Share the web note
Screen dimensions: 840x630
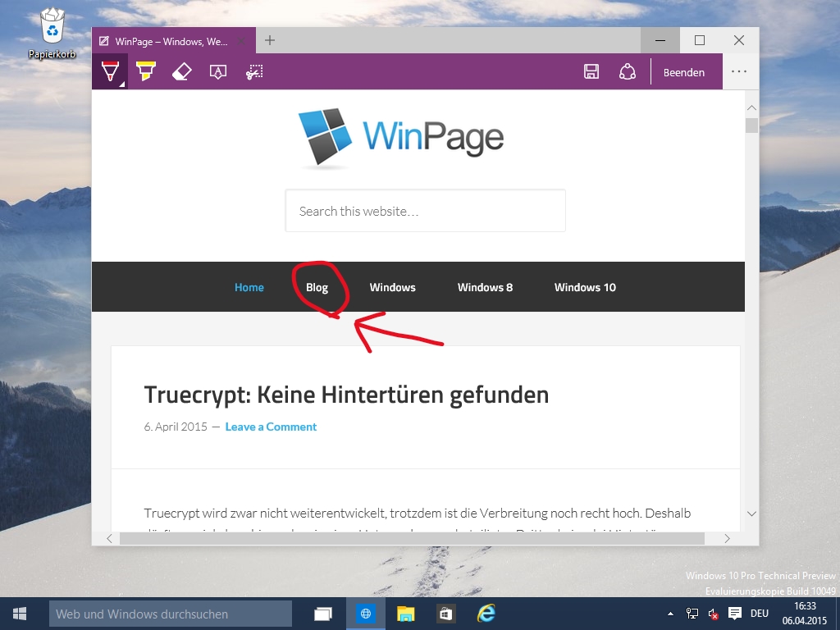(628, 72)
